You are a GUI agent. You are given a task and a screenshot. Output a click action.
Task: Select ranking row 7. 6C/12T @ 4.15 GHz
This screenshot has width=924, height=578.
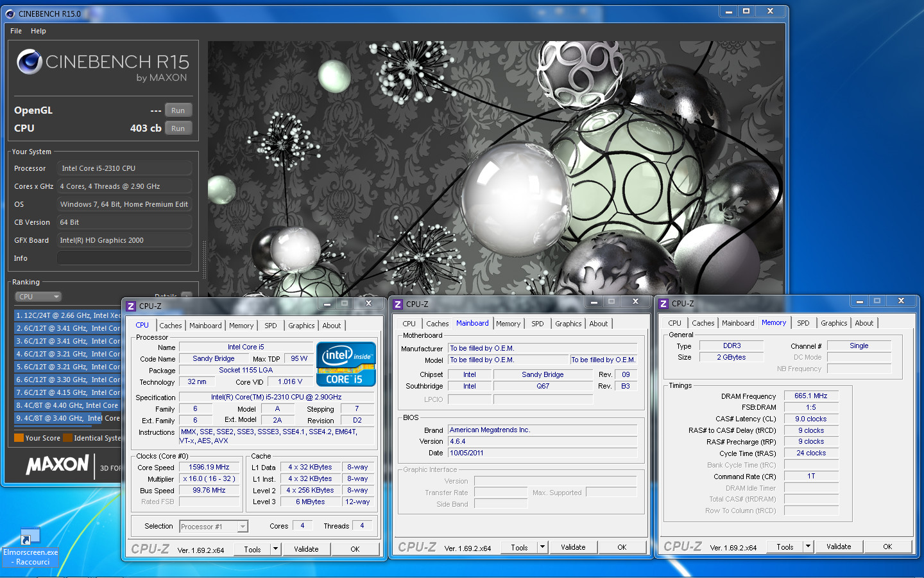coord(67,392)
